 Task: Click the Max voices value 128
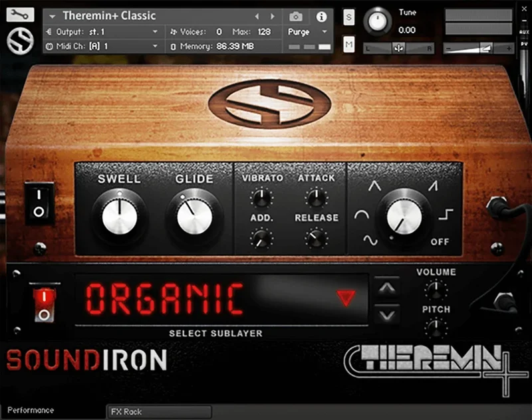point(264,32)
